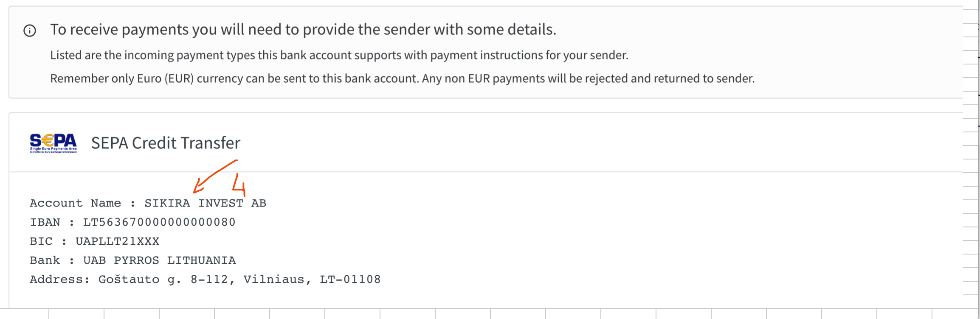This screenshot has height=319, width=980.
Task: Click the "SEPA Credit Transfer" heading
Action: [166, 143]
